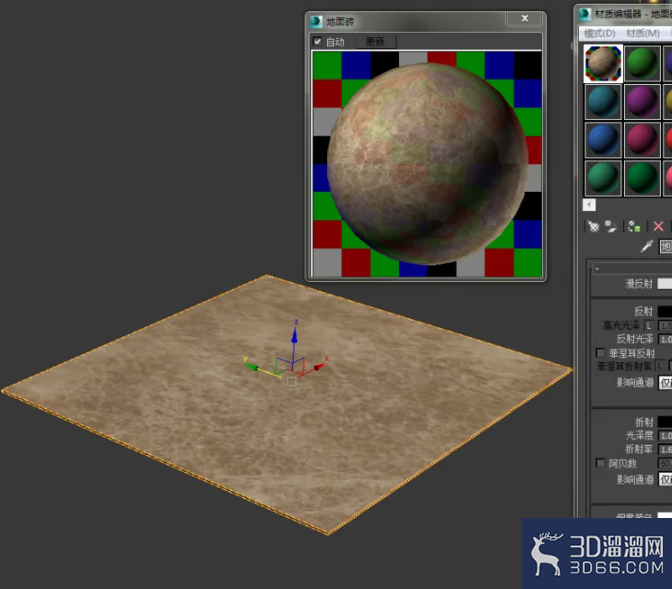Click the 高光光泽 value field
672x589 pixels.
coord(665,326)
